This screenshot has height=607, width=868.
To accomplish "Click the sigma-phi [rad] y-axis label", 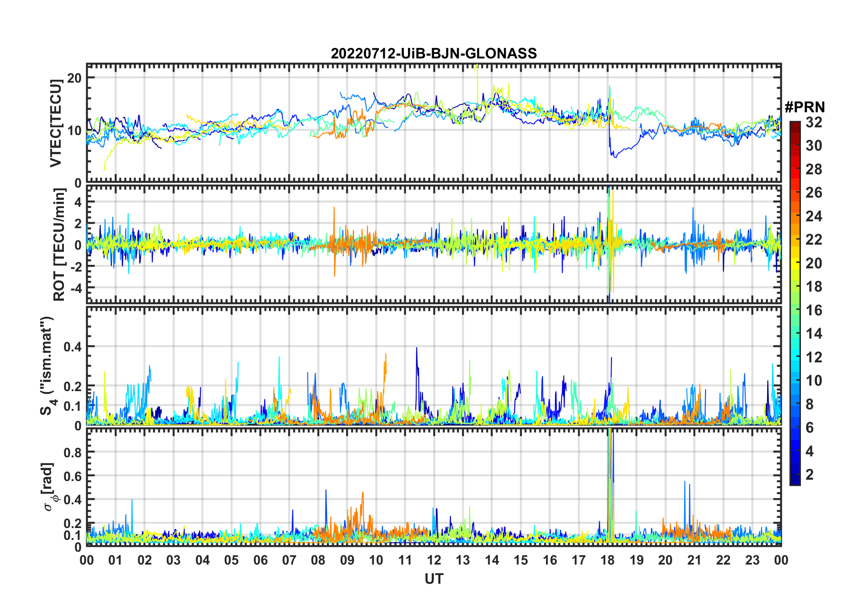I will click(47, 487).
